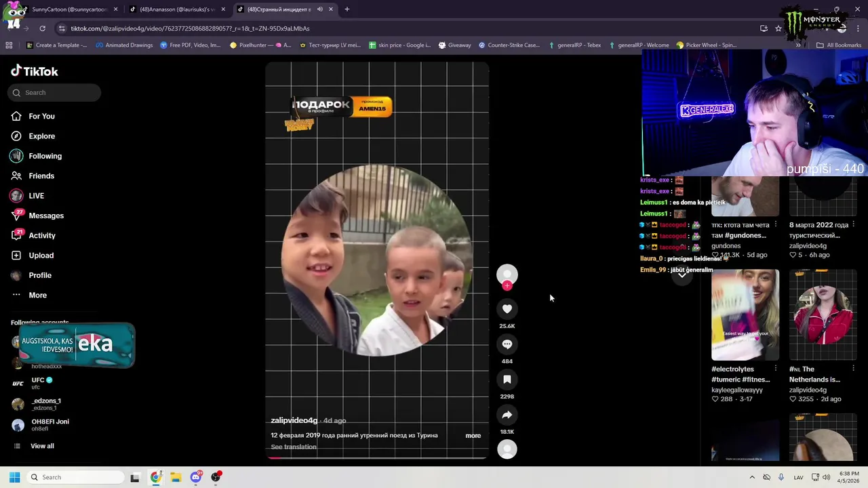Go to Profile in the sidebar
Image resolution: width=868 pixels, height=488 pixels.
click(x=39, y=275)
